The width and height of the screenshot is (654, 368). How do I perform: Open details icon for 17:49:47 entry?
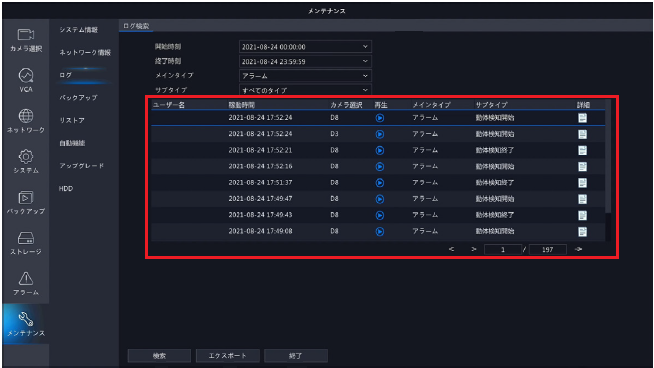pos(583,199)
